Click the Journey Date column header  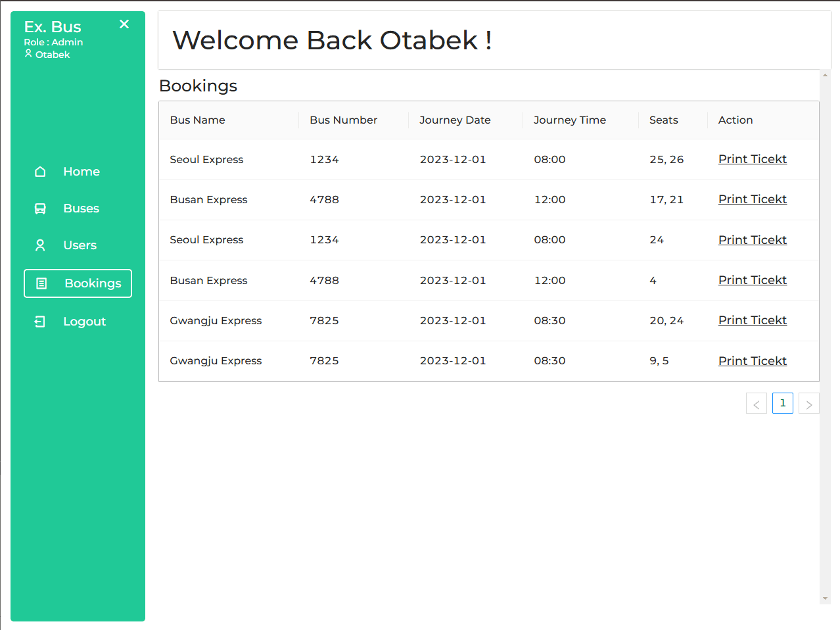pyautogui.click(x=455, y=120)
